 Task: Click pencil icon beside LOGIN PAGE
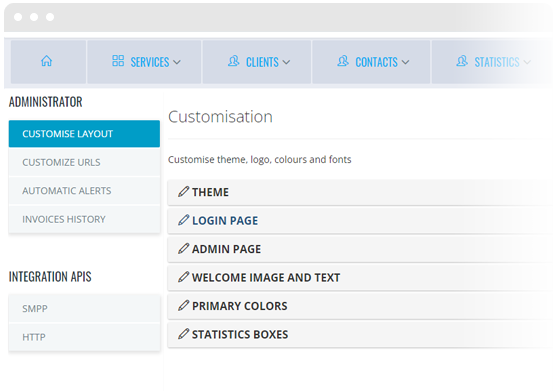click(x=183, y=220)
